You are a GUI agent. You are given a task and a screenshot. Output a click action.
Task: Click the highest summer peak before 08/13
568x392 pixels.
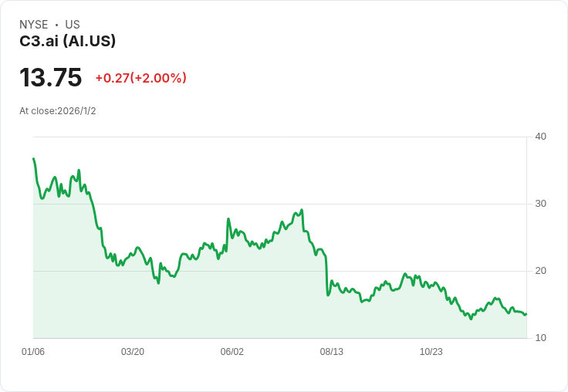(302, 209)
